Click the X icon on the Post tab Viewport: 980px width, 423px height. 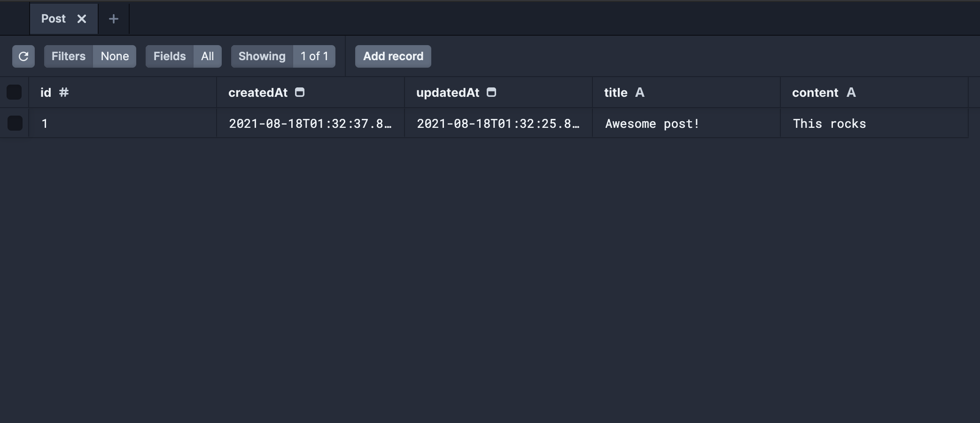click(x=82, y=19)
